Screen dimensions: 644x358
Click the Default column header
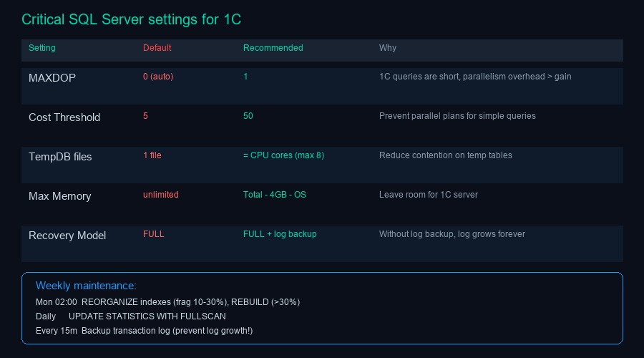157,48
